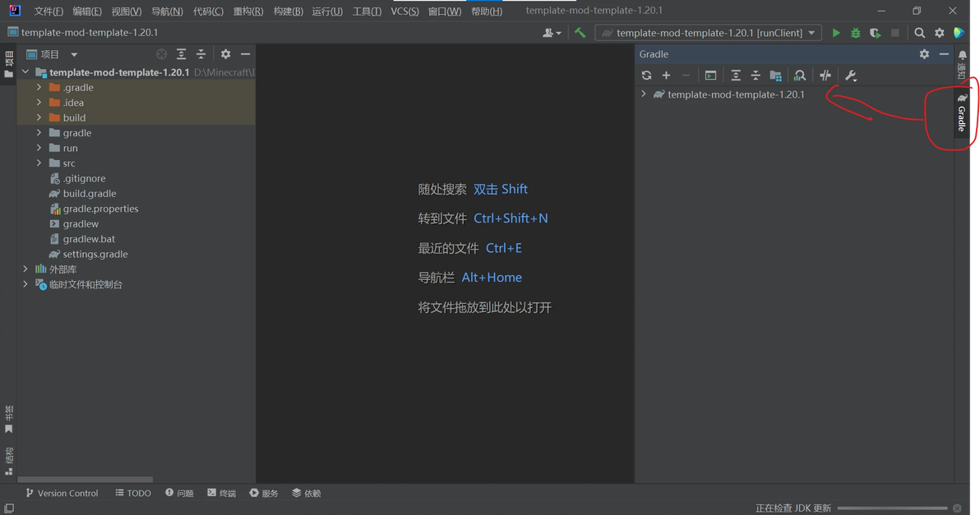Expand the .gradle folder
Viewport: 980px width, 515px height.
point(39,87)
